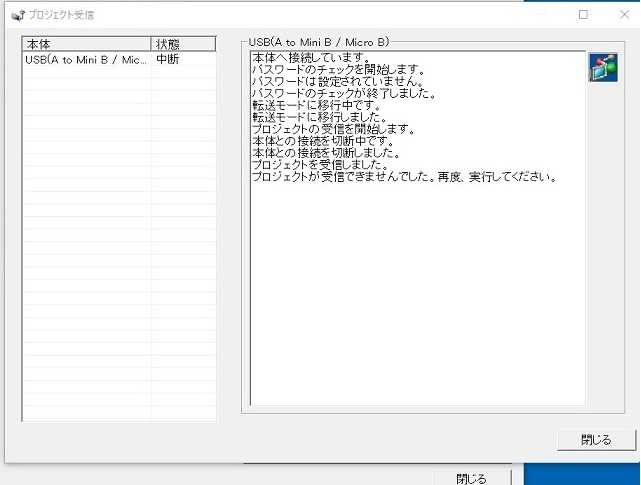Screen dimensions: 641x485
Task: Click log line パスワードのチェックを開始します。
Action: [x=338, y=69]
